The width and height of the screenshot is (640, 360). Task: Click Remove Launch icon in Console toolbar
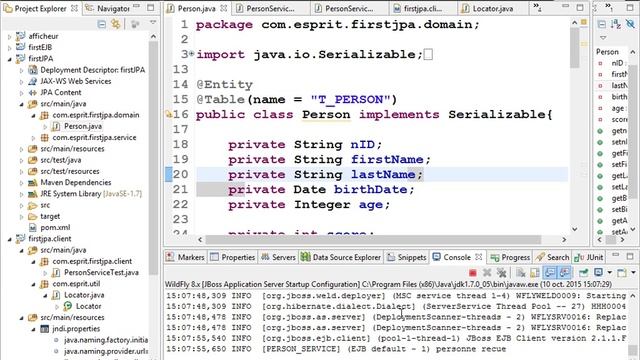pos(487,272)
